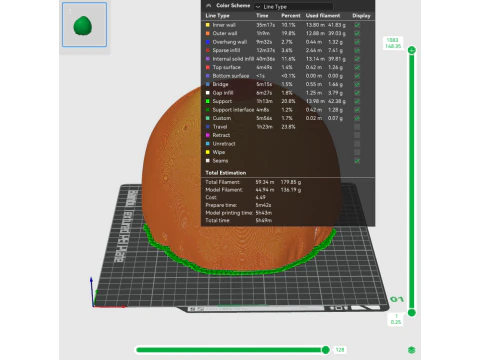Click the 'Total Estimation' heading

coord(226,173)
